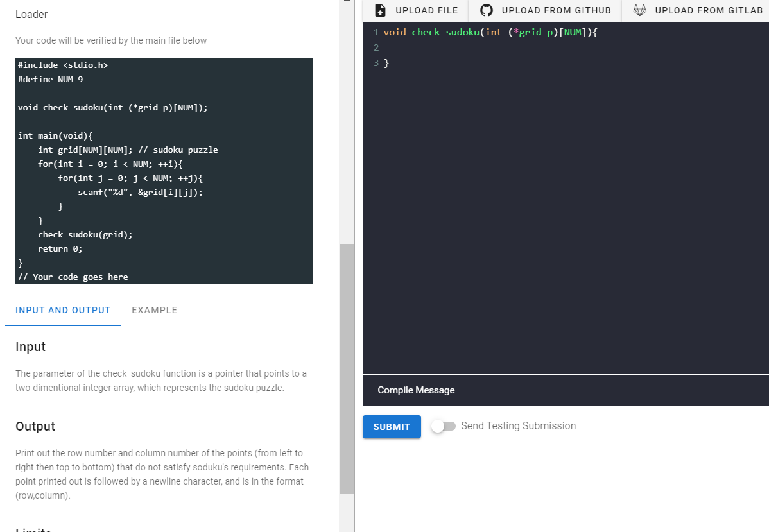Click the '#define NUM 9' line in loader

[x=51, y=80]
